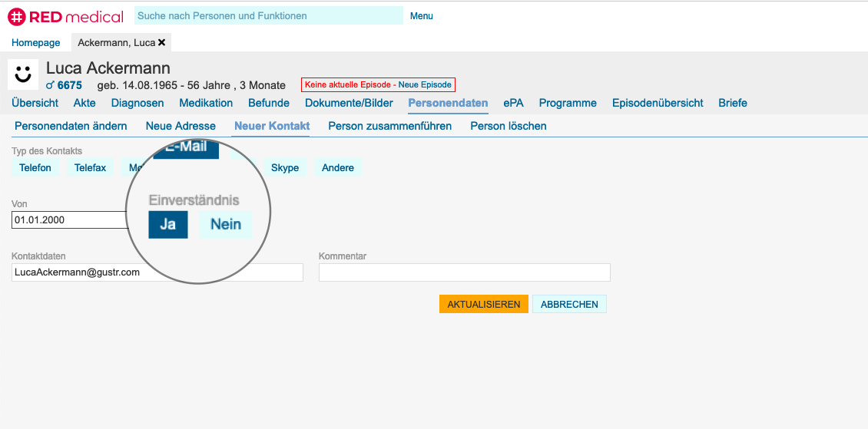This screenshot has height=429, width=868.
Task: Switch to the Medikation tab
Action: click(x=206, y=103)
